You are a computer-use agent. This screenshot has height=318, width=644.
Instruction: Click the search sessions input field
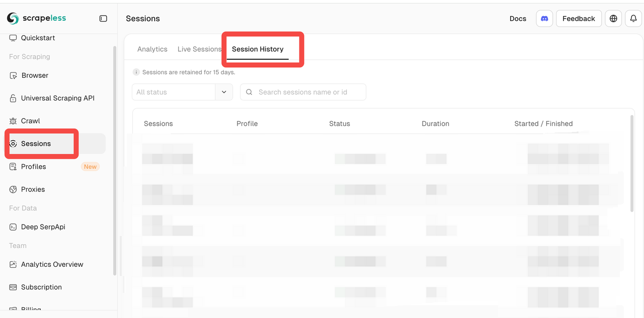coord(309,92)
